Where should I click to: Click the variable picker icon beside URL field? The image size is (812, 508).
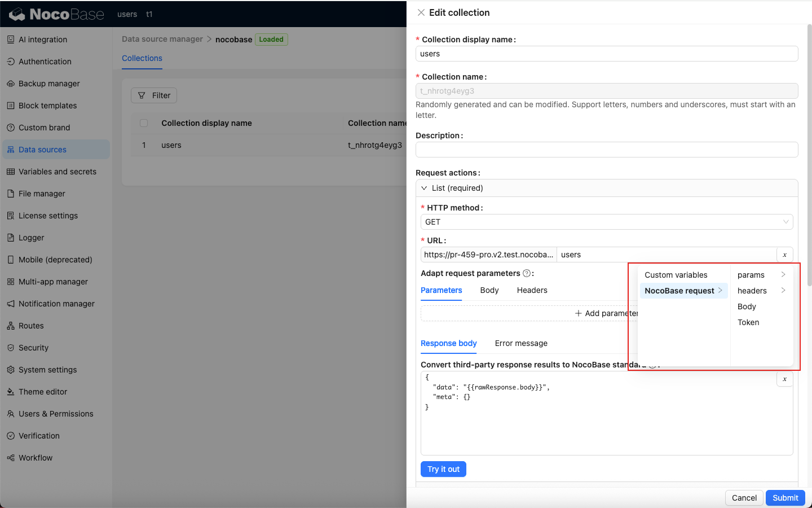(784, 255)
